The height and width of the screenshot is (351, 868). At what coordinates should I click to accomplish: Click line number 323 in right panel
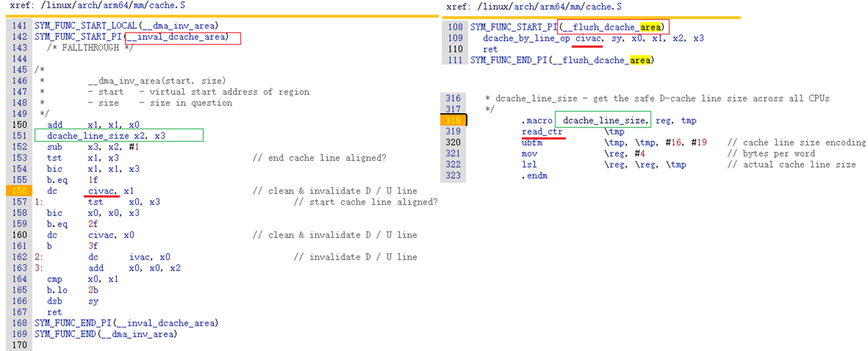click(453, 175)
